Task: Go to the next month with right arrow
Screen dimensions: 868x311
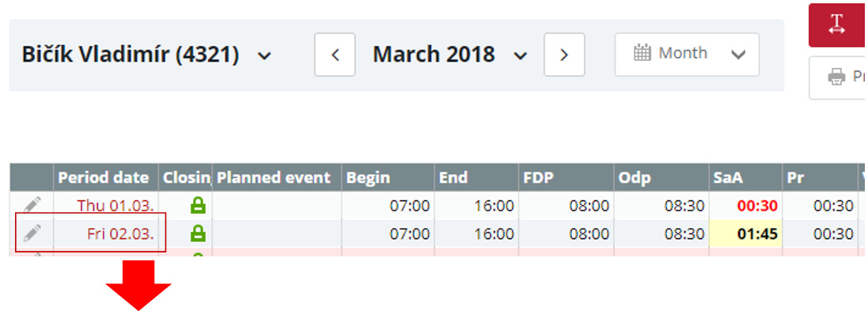Action: click(564, 55)
